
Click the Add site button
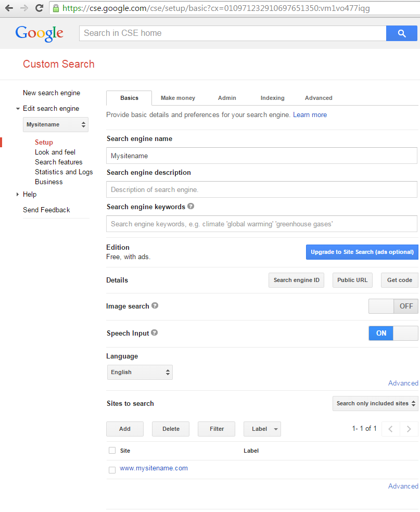pos(125,429)
